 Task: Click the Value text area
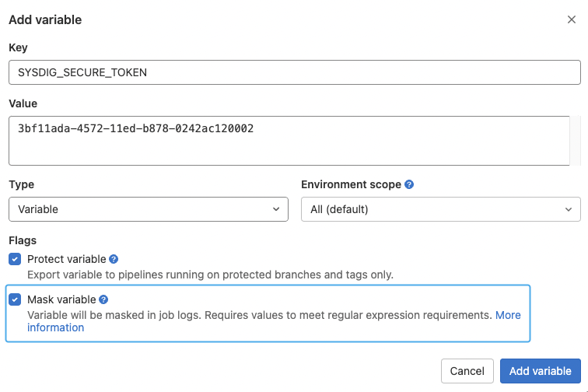pos(289,141)
